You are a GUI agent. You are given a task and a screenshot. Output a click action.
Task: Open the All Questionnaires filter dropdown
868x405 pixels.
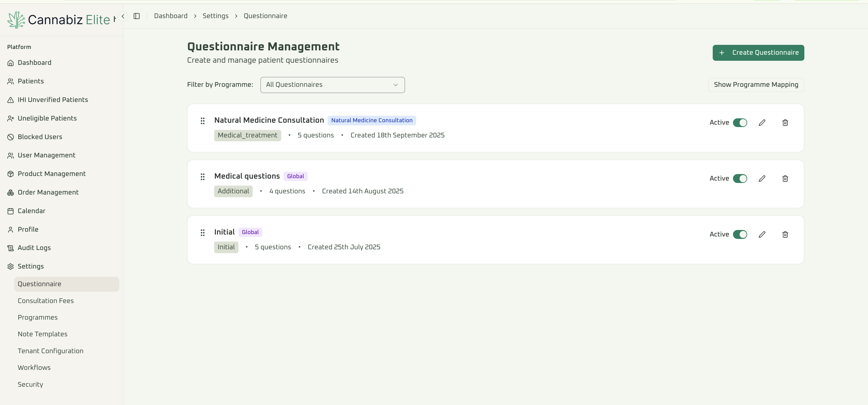point(332,85)
